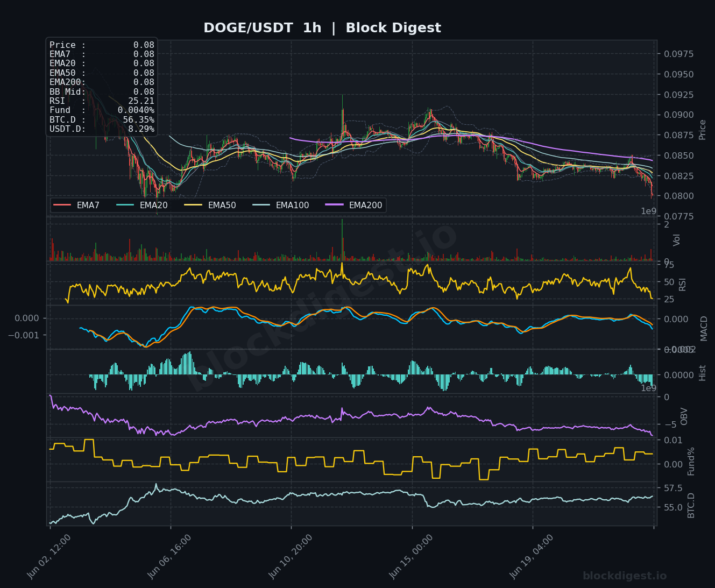Click the 'Vol' axis title
The width and height of the screenshot is (715, 588).
point(677,240)
